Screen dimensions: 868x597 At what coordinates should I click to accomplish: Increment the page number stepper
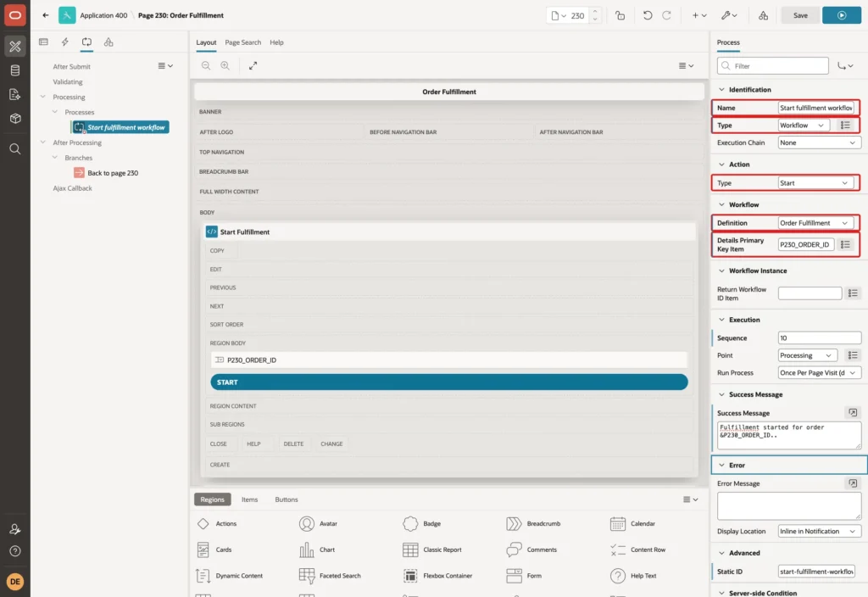pyautogui.click(x=595, y=11)
